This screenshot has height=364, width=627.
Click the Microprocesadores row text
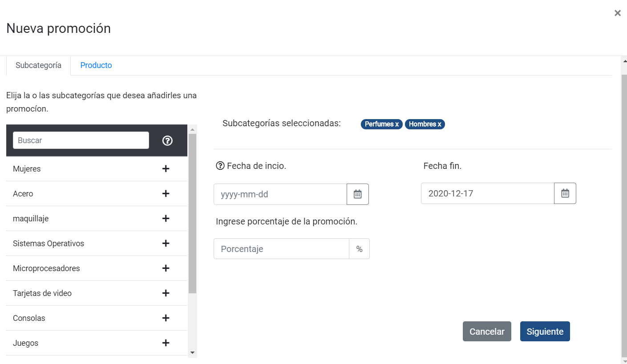click(x=46, y=268)
